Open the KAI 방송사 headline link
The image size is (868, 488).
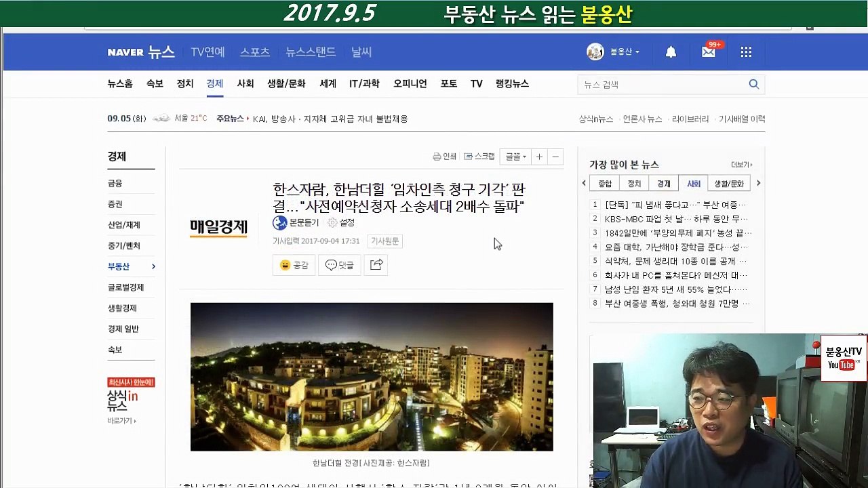click(330, 119)
